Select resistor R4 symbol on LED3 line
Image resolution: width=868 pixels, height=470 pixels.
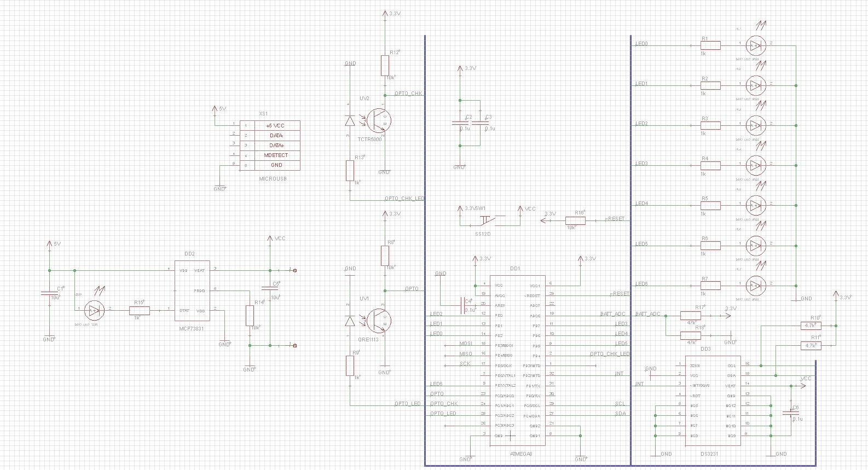pyautogui.click(x=710, y=165)
